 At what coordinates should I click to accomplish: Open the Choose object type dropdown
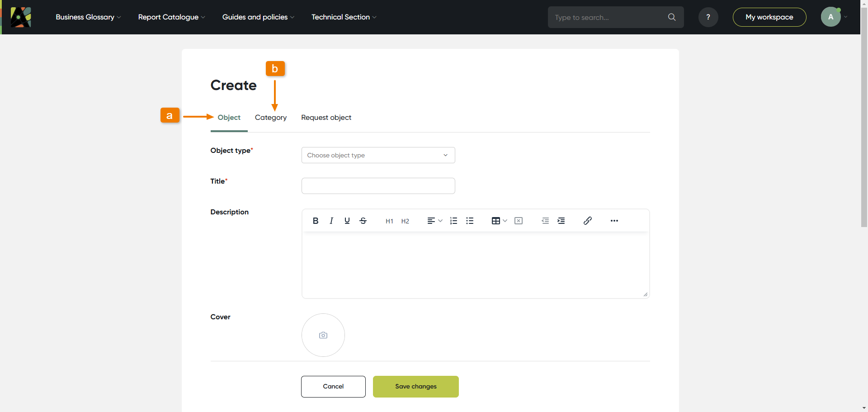[x=378, y=155]
